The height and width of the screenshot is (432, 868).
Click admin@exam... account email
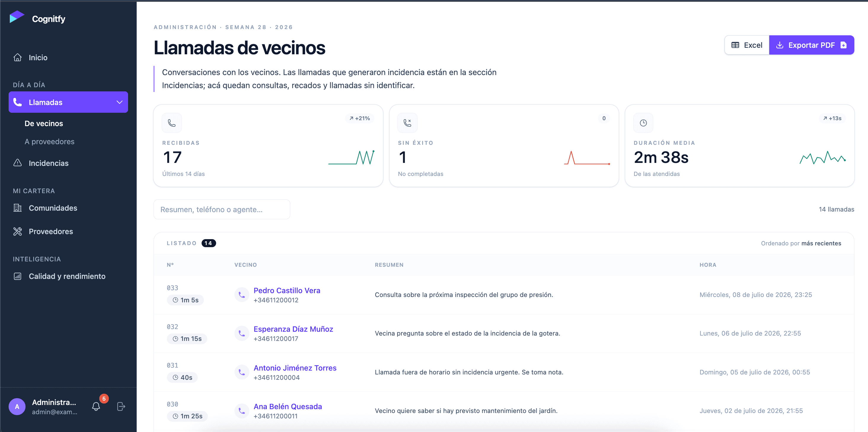(x=55, y=412)
